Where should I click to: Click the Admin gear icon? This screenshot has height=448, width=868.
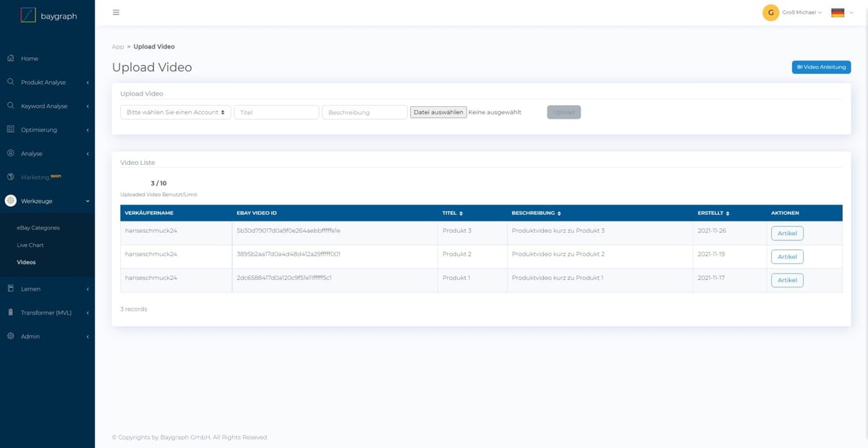(x=11, y=337)
